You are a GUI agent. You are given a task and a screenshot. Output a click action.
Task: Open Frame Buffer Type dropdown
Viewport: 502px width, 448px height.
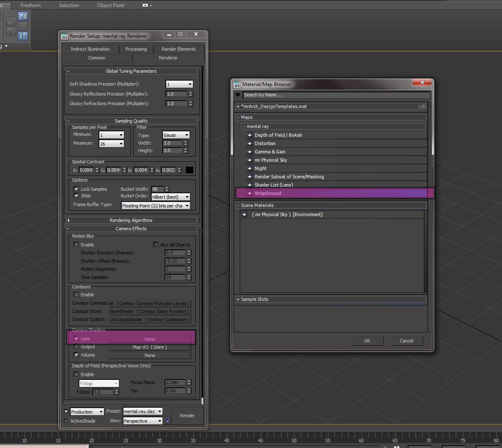[156, 206]
